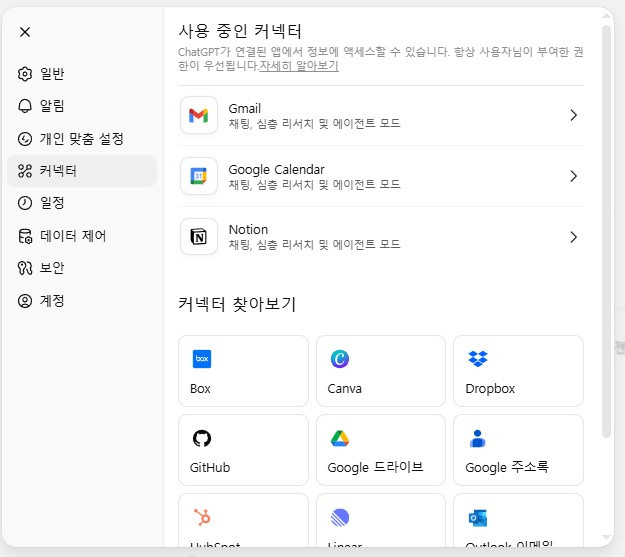Open the 일반 settings tab
The image size is (625, 557).
[x=82, y=74]
